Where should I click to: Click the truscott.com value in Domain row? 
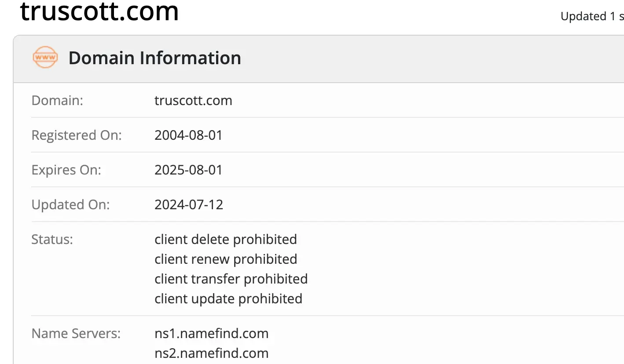point(193,100)
